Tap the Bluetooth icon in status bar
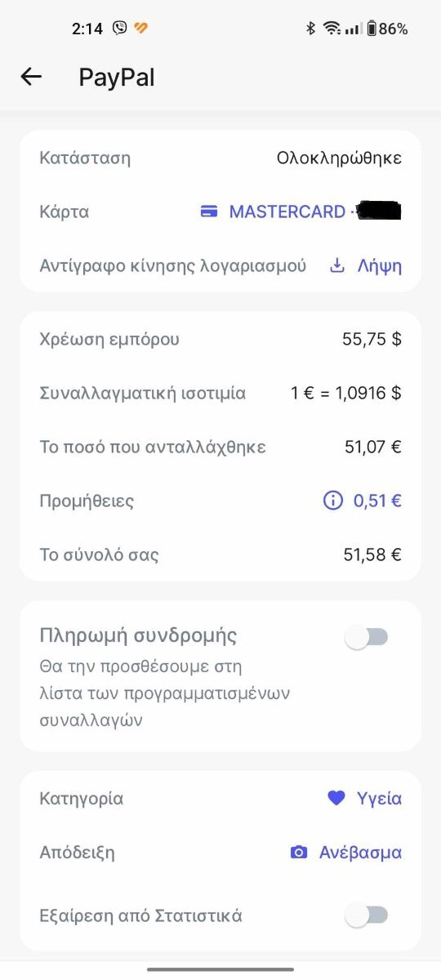The image size is (441, 980). coord(310,29)
